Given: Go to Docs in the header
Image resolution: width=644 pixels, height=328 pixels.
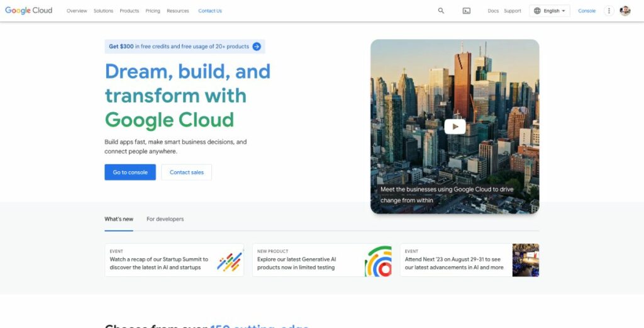Looking at the screenshot, I should click(493, 11).
